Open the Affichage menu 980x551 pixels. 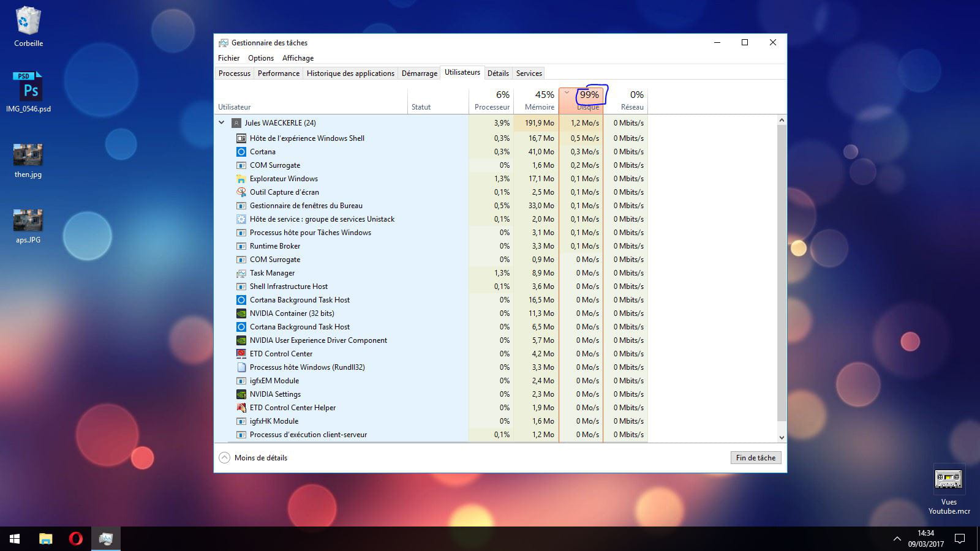pyautogui.click(x=298, y=58)
